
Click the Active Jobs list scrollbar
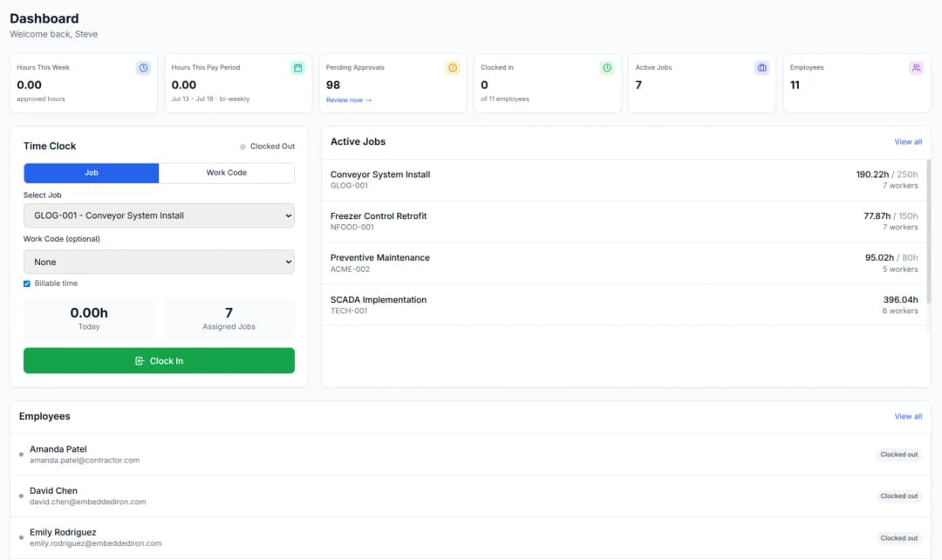tap(928, 231)
